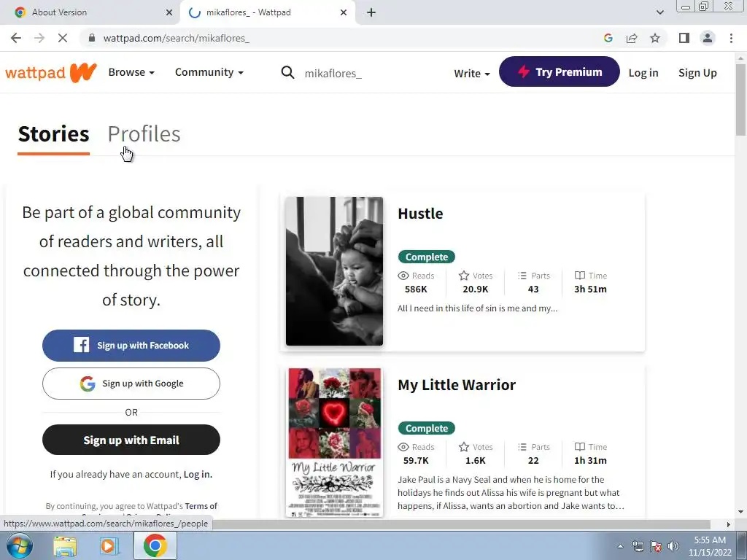Open Chrome three-dot menu
This screenshot has width=747, height=560.
click(731, 38)
